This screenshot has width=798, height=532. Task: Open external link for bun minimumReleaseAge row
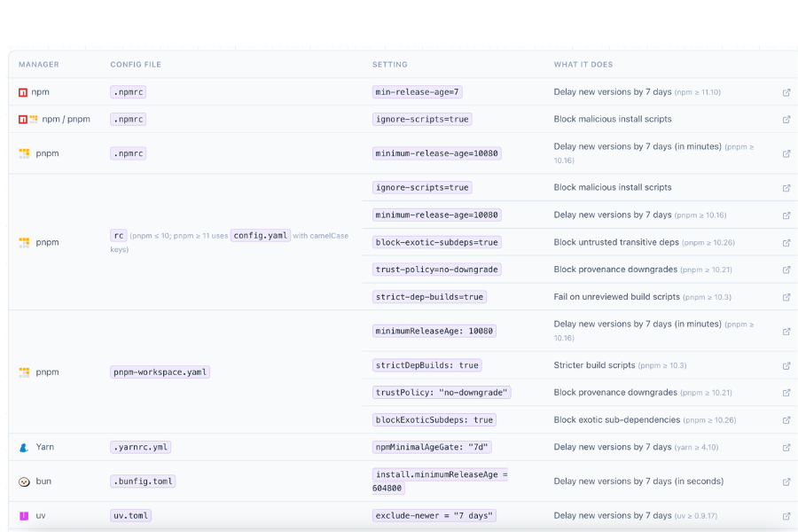786,481
